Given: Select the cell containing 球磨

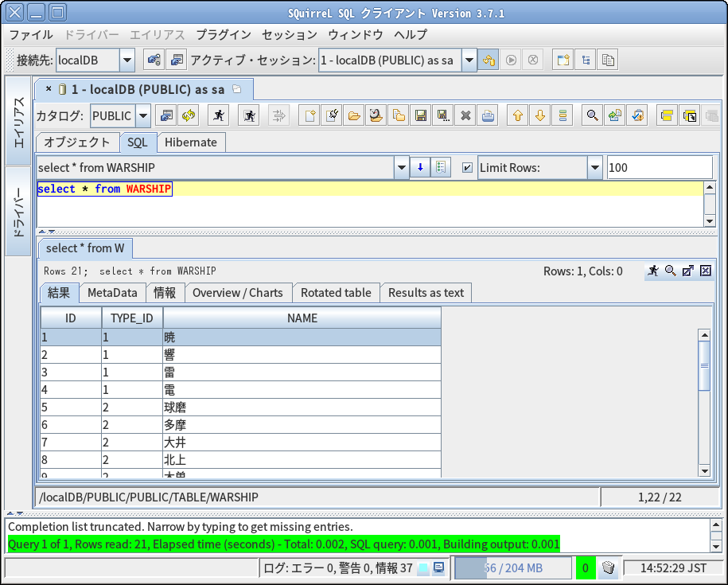Looking at the screenshot, I should click(x=302, y=408).
